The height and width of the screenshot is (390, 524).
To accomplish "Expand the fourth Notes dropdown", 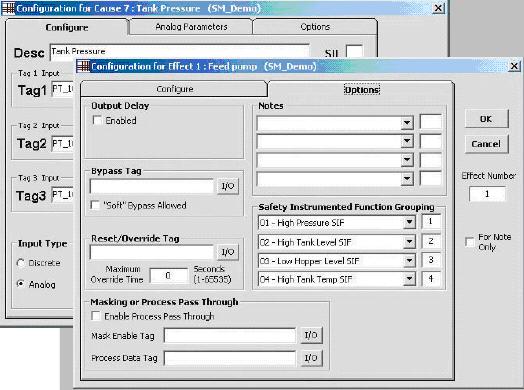I will (x=407, y=179).
